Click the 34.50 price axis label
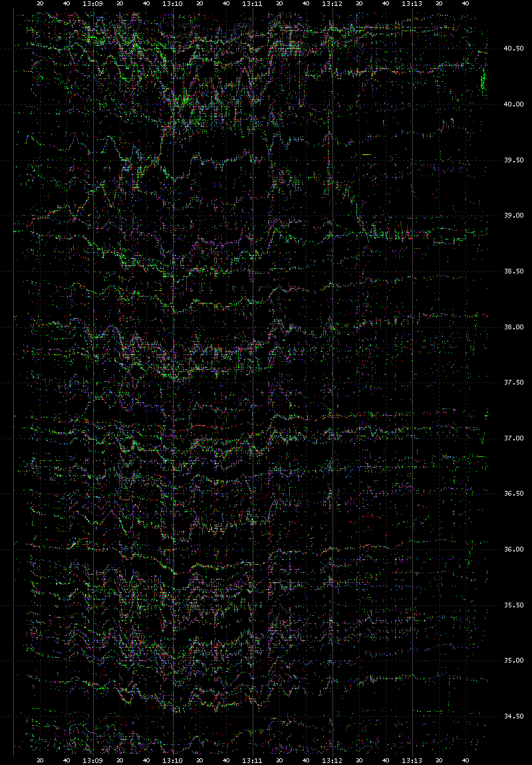This screenshot has height=765, width=532. [513, 716]
